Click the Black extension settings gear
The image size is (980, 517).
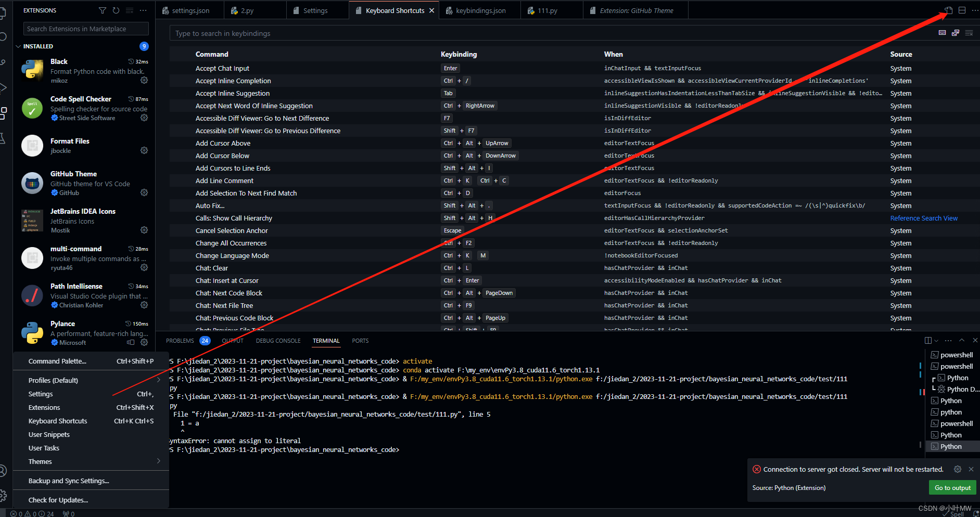[144, 80]
